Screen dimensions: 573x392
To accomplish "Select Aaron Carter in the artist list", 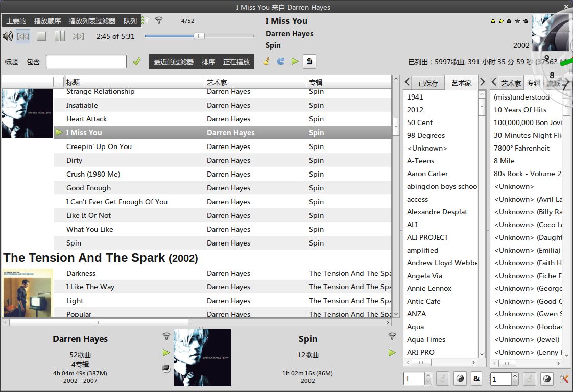I will pos(441,174).
